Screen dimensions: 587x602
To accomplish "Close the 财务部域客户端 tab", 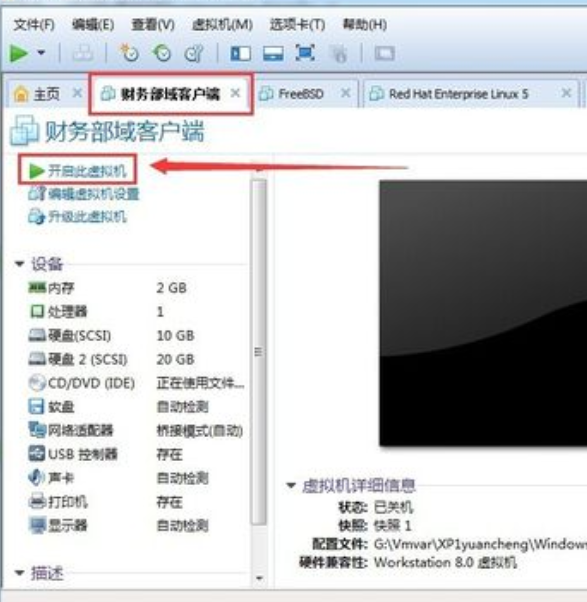I will (x=235, y=93).
